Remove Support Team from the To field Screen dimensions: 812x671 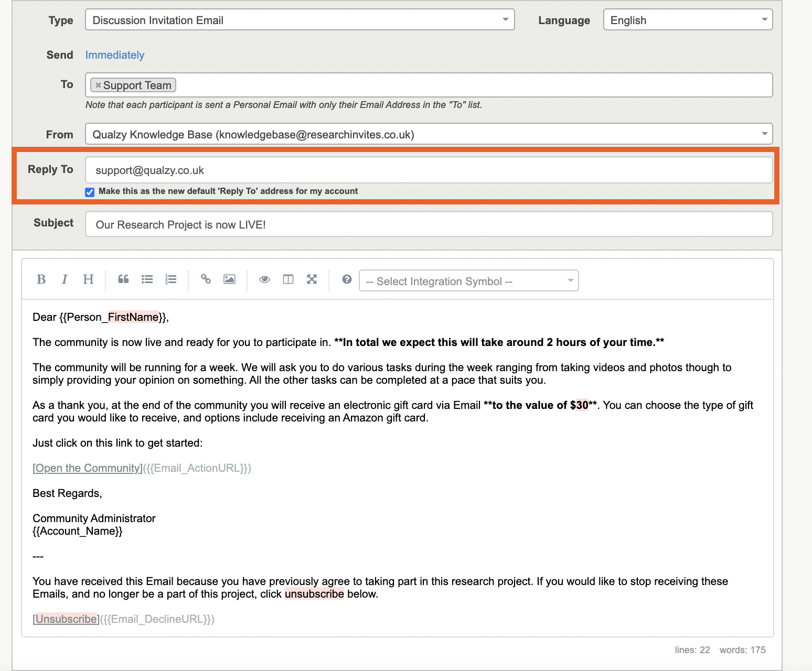coord(98,85)
